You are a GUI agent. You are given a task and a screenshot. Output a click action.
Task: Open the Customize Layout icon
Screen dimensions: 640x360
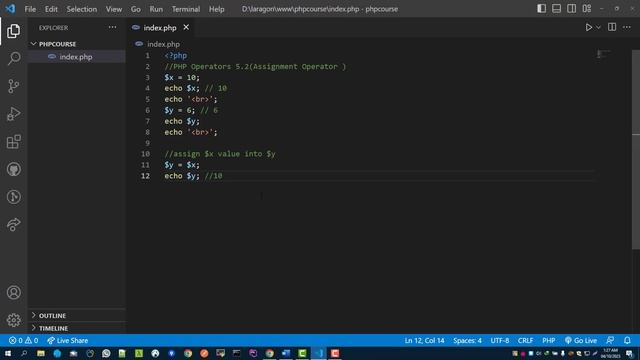(x=587, y=9)
